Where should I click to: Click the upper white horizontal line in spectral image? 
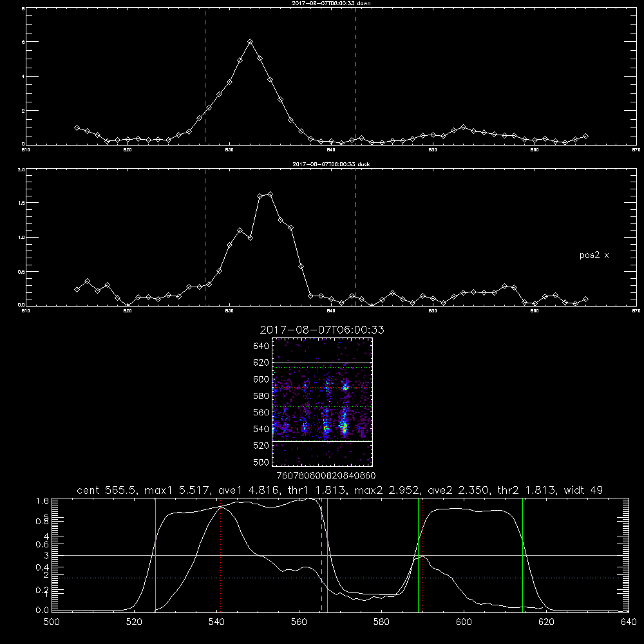coord(323,363)
